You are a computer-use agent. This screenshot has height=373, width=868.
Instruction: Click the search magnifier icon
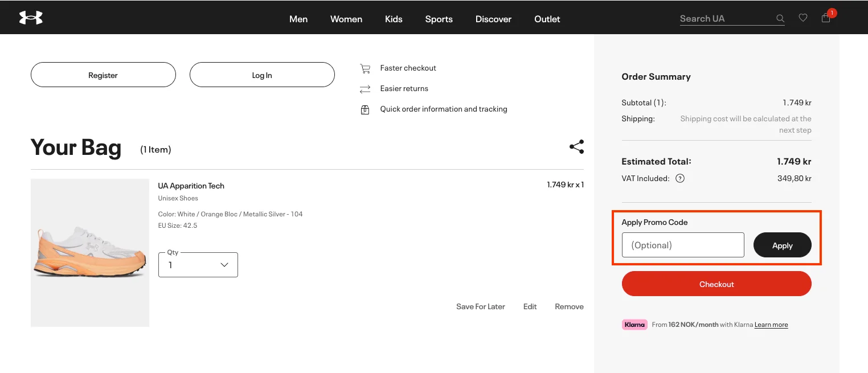click(780, 19)
